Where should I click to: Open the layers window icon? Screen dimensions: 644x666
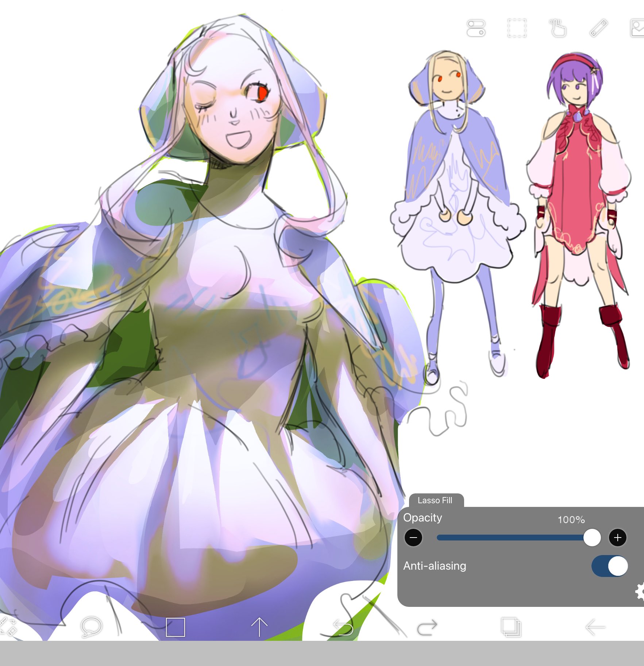coord(511,627)
